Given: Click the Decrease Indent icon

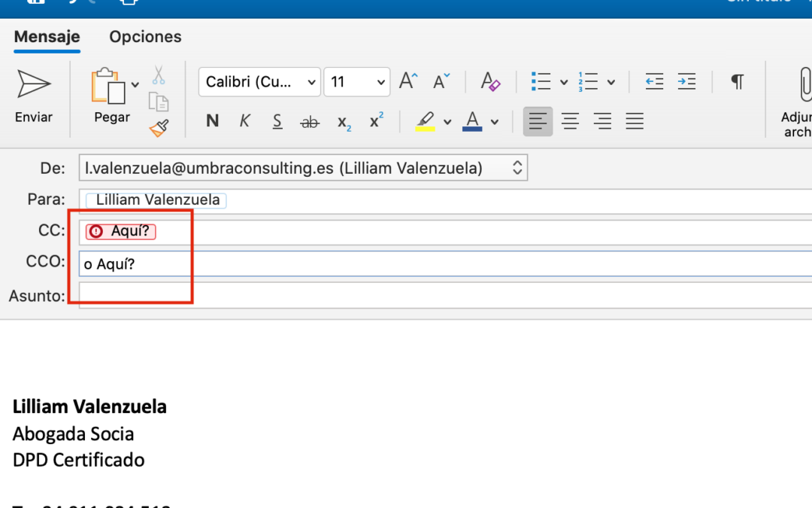Looking at the screenshot, I should point(654,81).
